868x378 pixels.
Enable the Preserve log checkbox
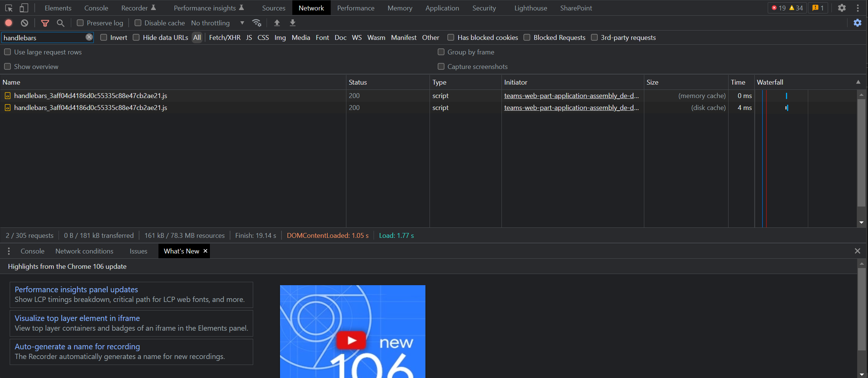click(x=80, y=23)
